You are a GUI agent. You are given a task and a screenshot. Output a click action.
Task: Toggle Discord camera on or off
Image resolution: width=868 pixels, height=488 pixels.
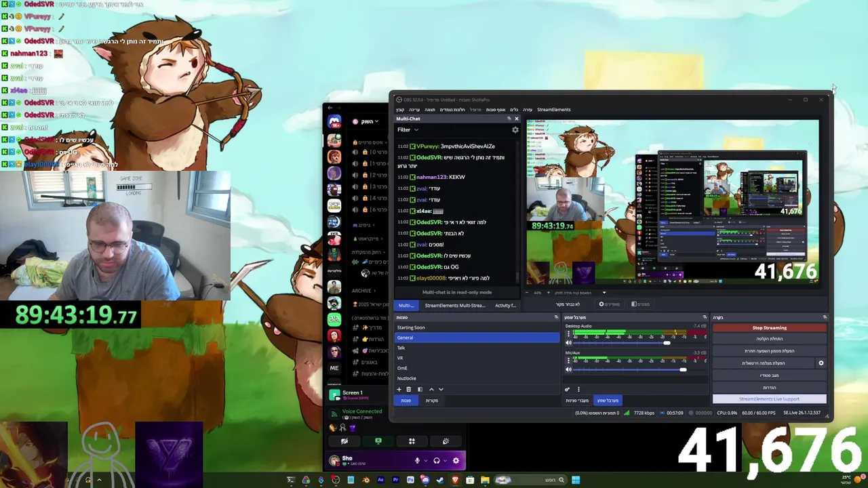click(344, 441)
